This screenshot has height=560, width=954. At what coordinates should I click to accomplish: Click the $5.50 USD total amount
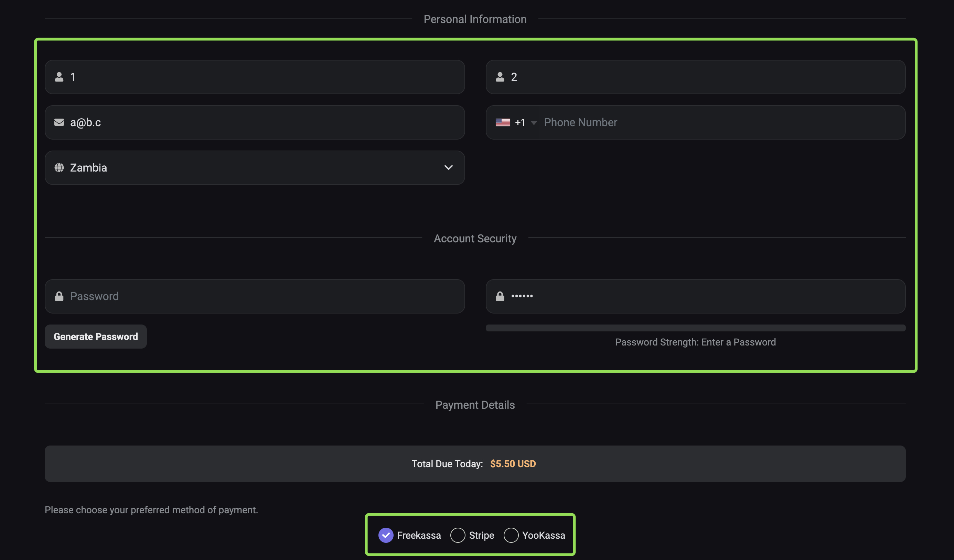[x=513, y=464]
